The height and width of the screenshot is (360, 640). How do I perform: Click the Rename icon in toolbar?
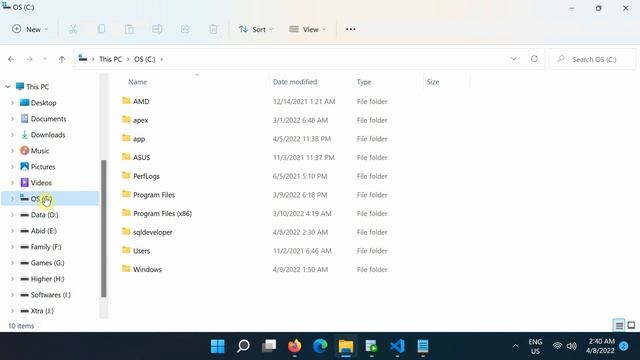pyautogui.click(x=157, y=29)
